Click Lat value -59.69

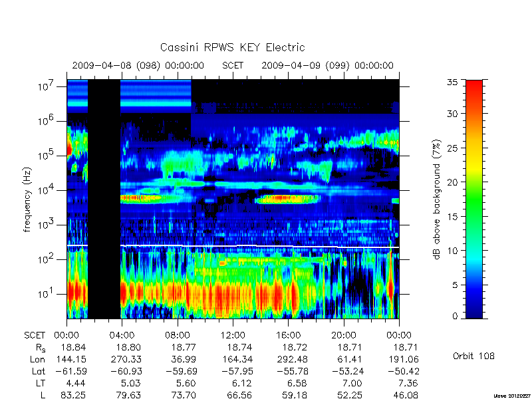coord(181,371)
